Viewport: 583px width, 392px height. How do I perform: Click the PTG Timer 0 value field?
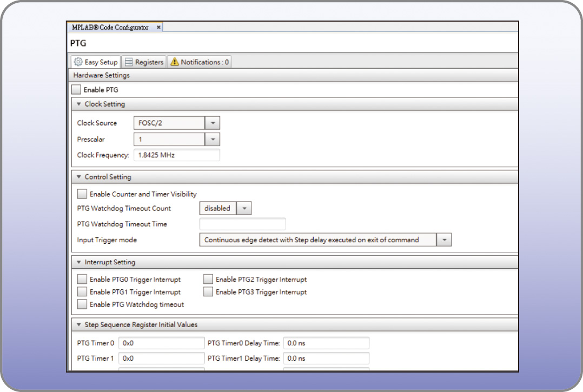(x=161, y=343)
